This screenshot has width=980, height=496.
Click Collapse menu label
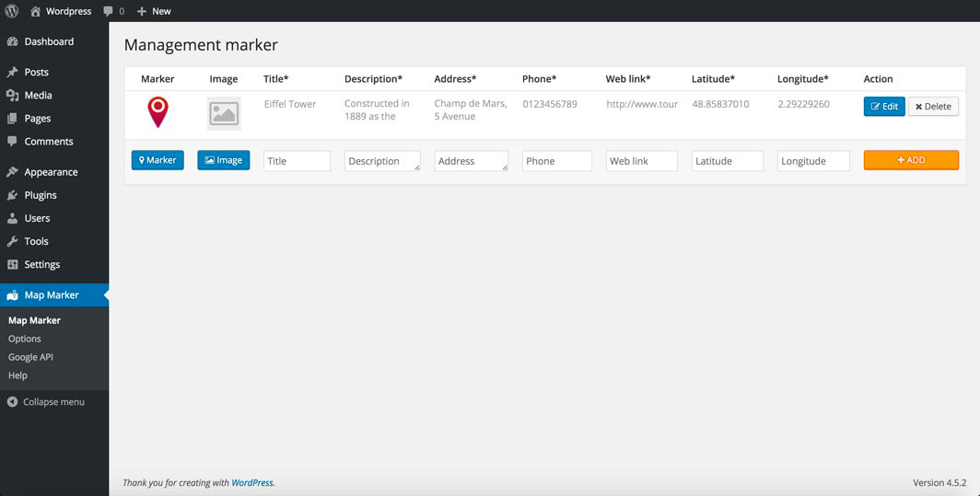click(x=53, y=402)
